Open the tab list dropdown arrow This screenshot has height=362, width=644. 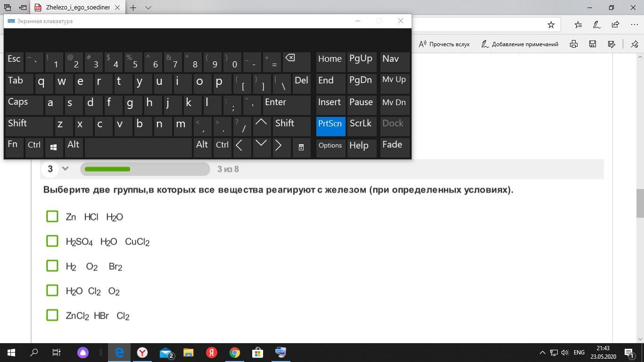coord(148,8)
